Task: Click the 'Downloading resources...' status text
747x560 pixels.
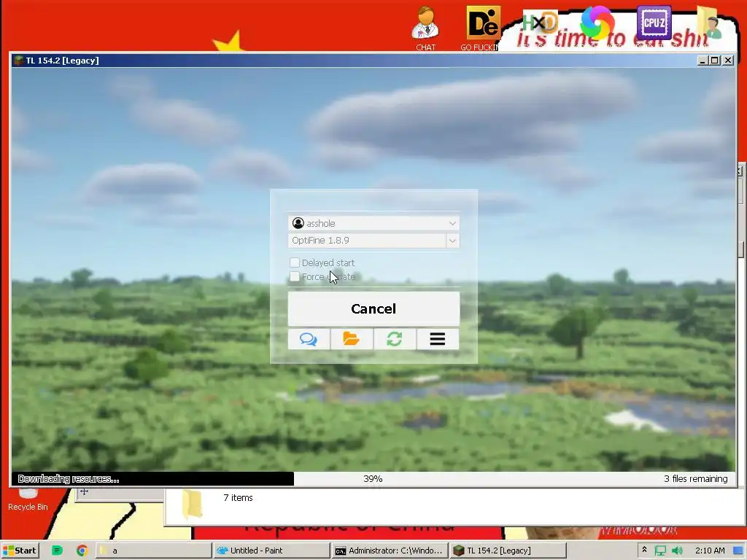Action: click(x=69, y=478)
